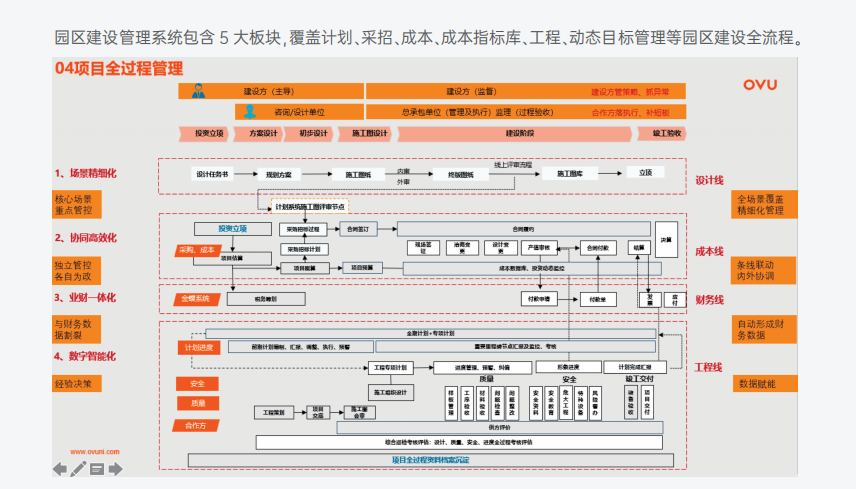Click person icon in 咨询/设计单位 bar
The image size is (856, 489).
pos(250,112)
